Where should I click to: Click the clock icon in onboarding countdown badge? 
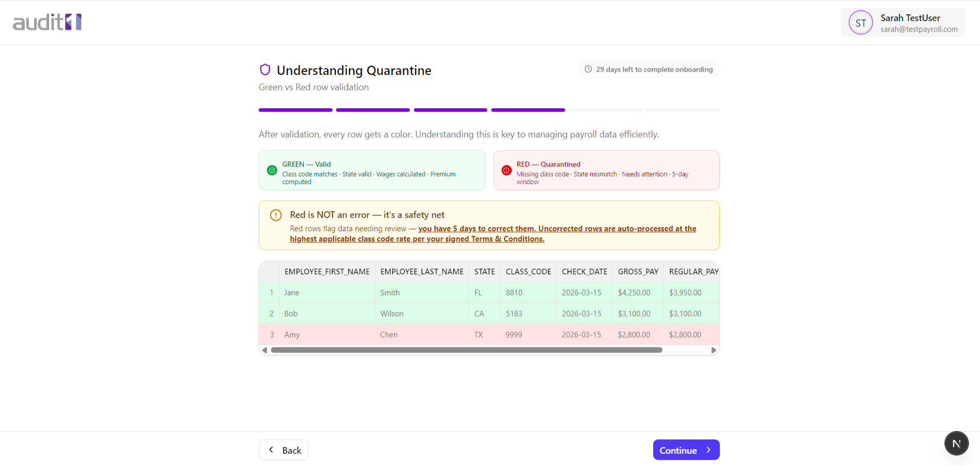point(588,69)
